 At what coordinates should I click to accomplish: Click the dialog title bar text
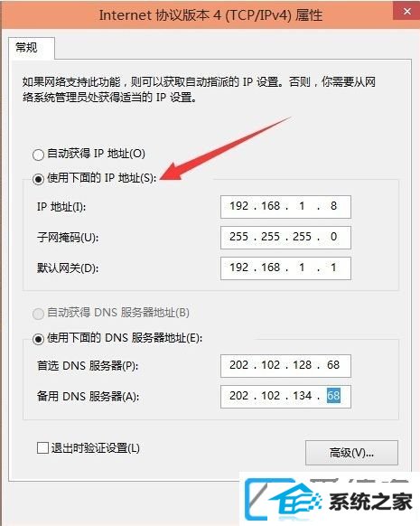coord(210,15)
